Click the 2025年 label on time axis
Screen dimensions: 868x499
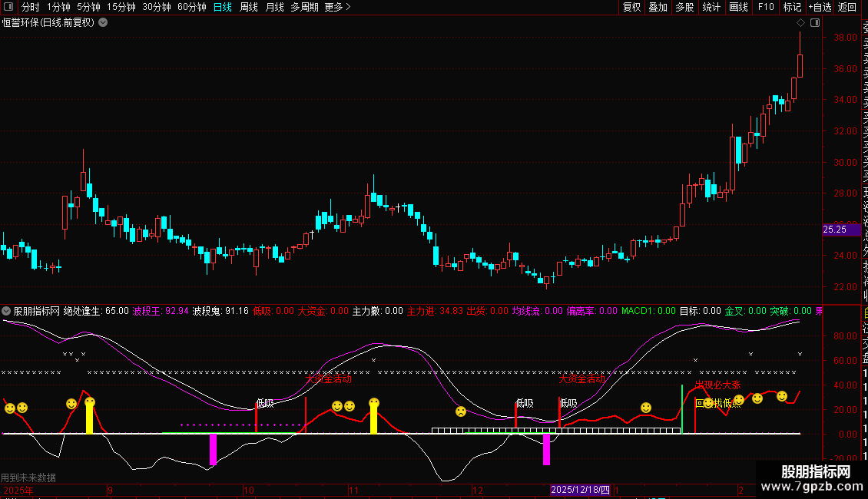[18, 490]
